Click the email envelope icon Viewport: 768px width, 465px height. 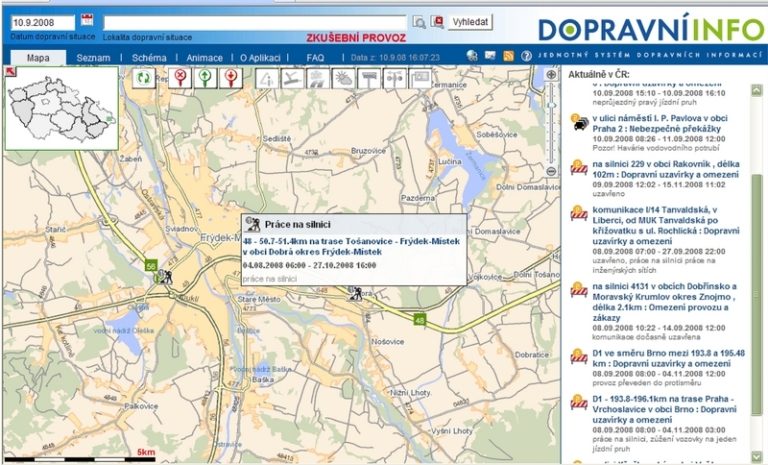(x=490, y=57)
